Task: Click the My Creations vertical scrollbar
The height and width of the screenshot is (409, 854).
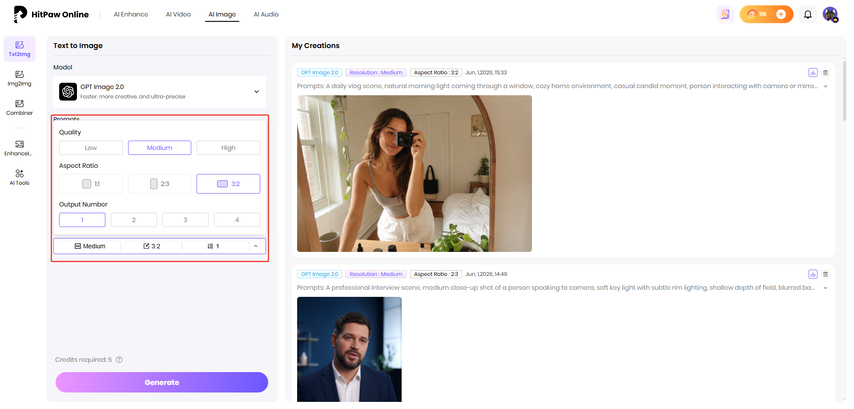Action: [x=845, y=90]
